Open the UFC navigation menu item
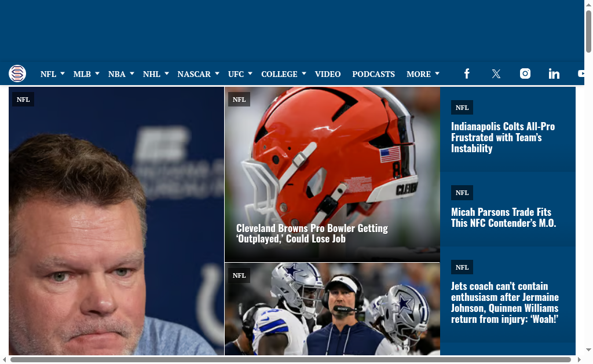 pos(236,74)
